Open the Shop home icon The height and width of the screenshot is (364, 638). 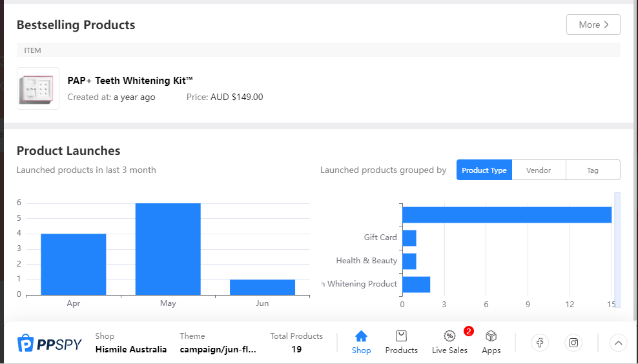[x=361, y=336]
